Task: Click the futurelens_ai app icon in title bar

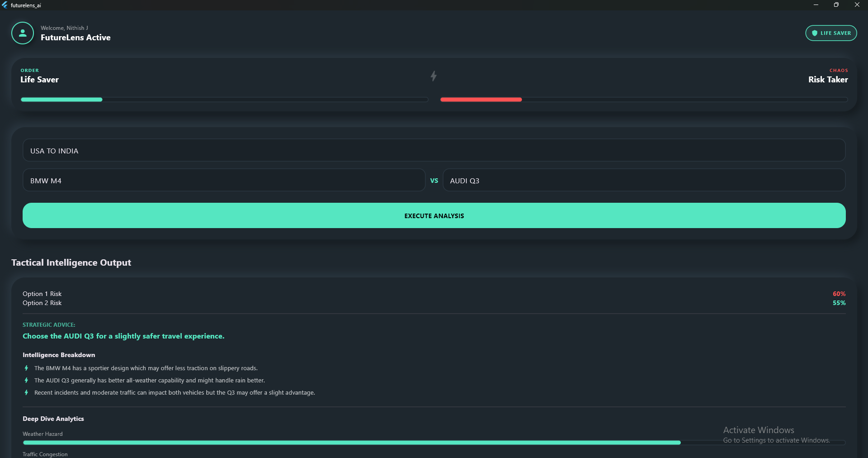Action: [5, 5]
